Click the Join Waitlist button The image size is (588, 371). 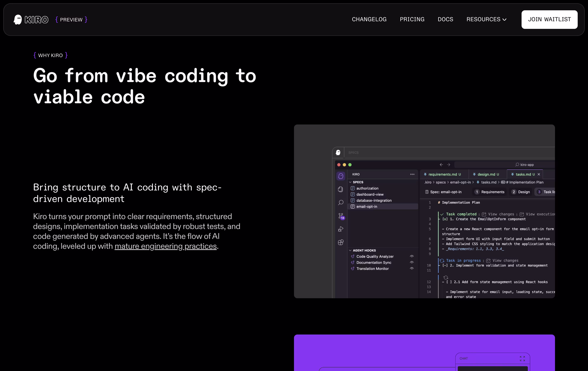[549, 20]
